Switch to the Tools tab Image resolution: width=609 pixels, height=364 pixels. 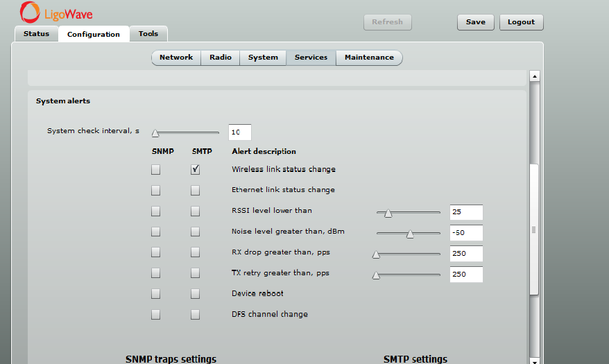tap(148, 34)
